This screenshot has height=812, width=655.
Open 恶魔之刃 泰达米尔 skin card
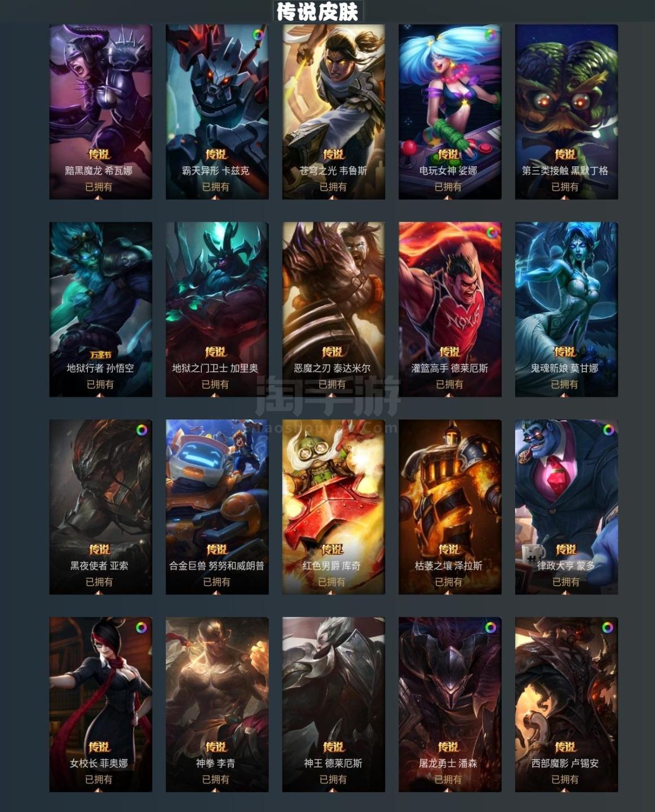[x=334, y=309]
